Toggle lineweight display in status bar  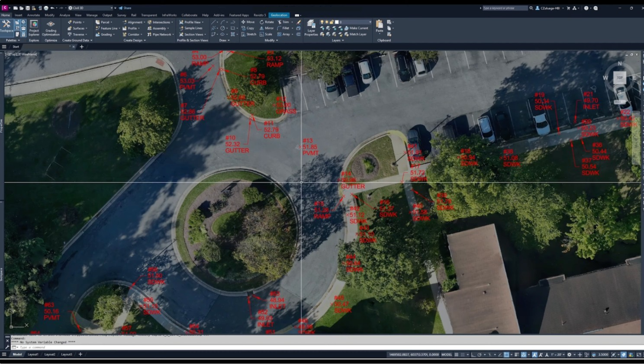(516, 354)
